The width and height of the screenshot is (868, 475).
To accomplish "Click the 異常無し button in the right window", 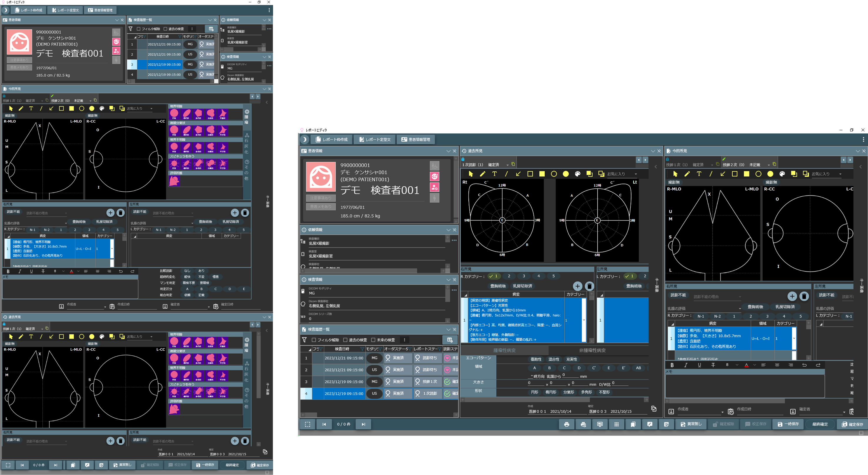I will tap(691, 424).
